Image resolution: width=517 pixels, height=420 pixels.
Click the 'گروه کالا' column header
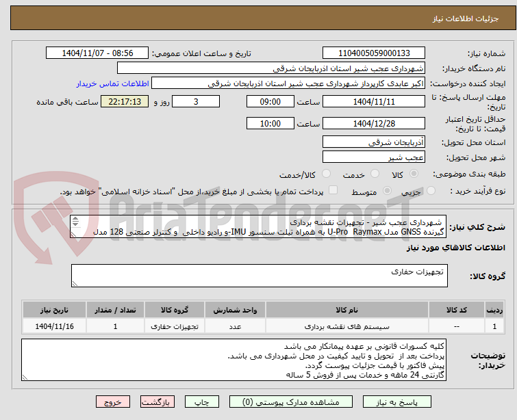point(175,310)
